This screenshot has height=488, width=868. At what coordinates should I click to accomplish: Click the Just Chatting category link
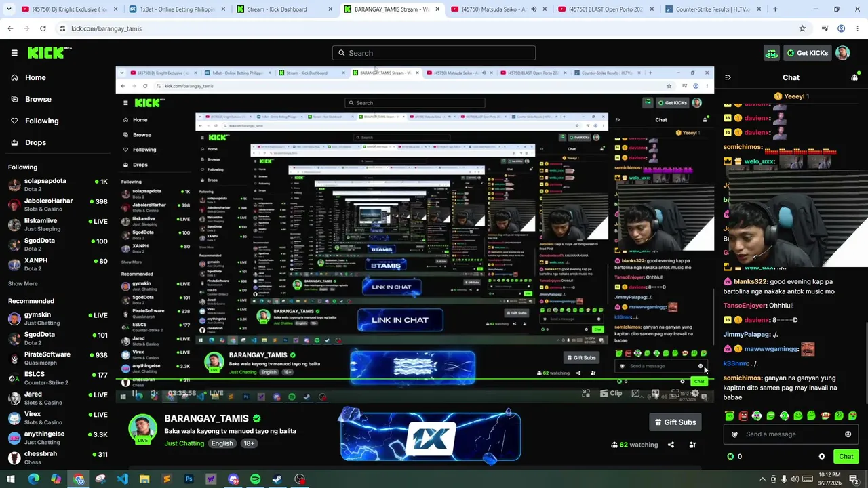184,443
